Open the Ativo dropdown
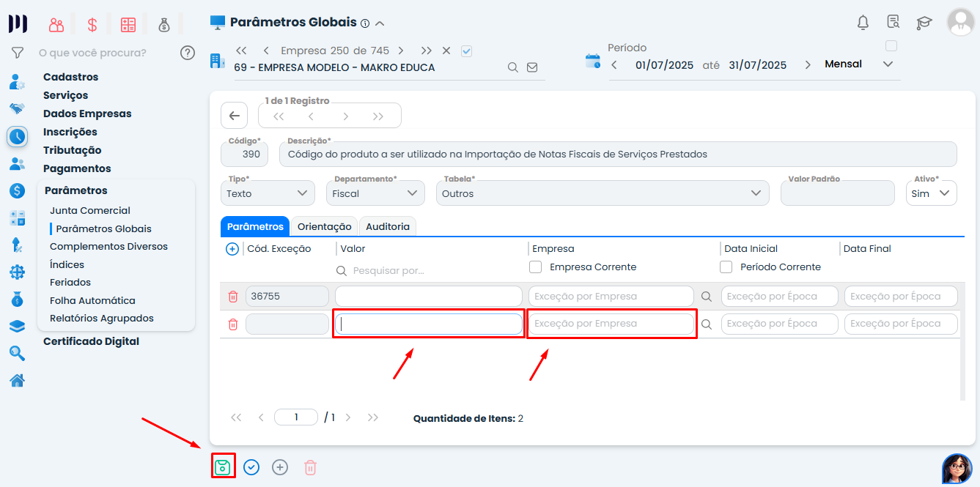 click(931, 193)
